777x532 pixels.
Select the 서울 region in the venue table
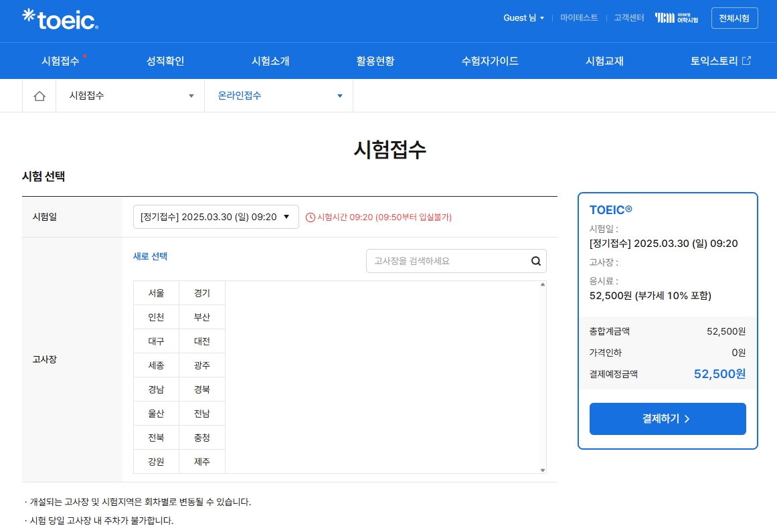tap(155, 292)
